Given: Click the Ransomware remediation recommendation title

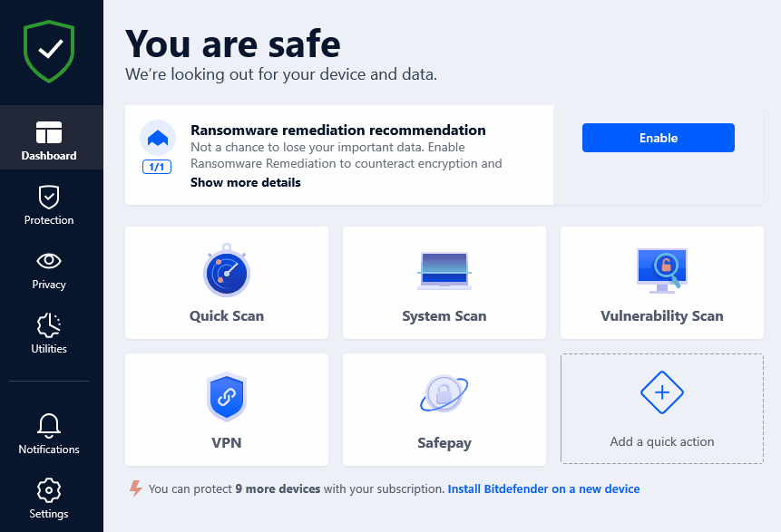Looking at the screenshot, I should [x=337, y=131].
